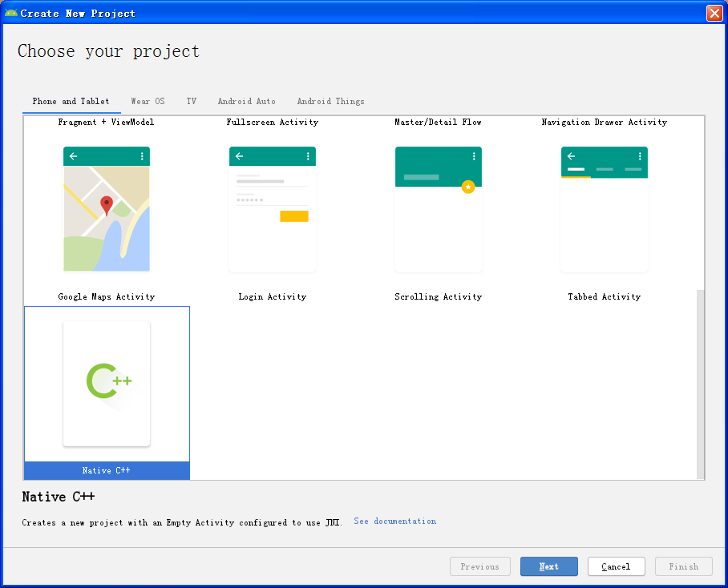Click the Navigation Drawer Activity label
The width and height of the screenshot is (728, 588).
(604, 122)
